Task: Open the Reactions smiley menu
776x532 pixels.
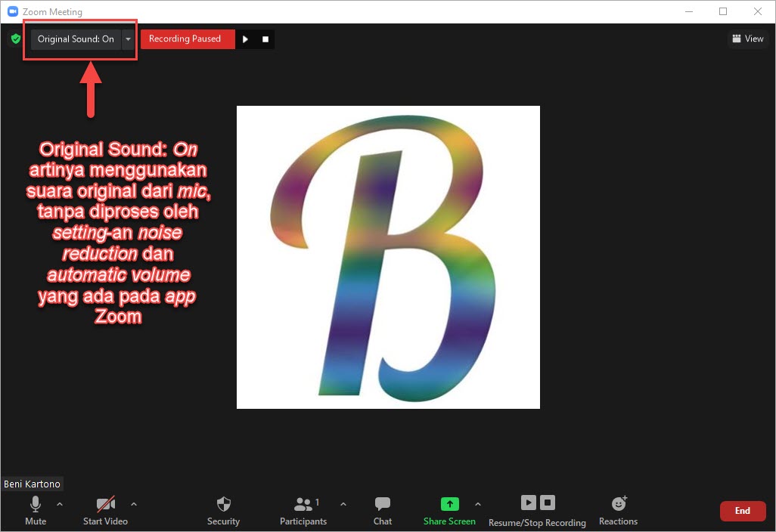Action: point(619,511)
